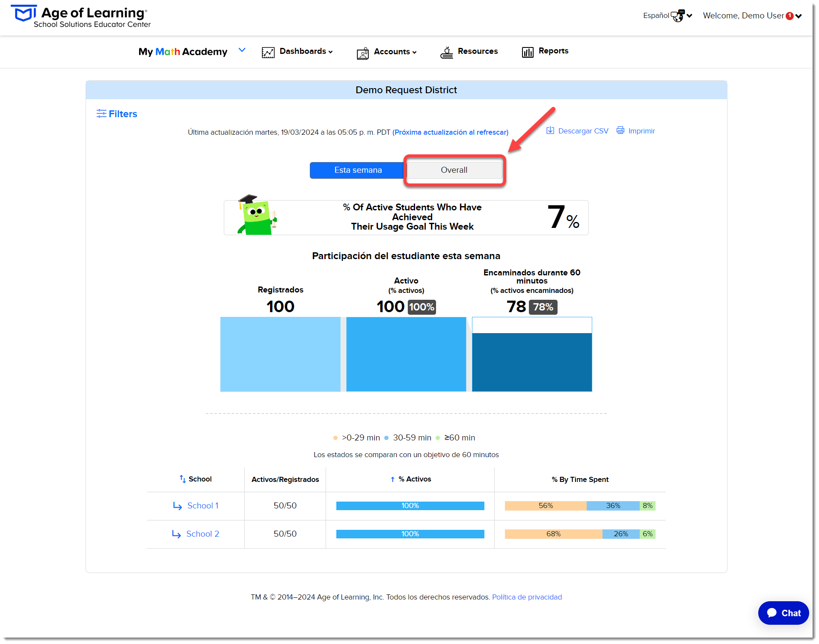Open the School 1 link

click(x=203, y=506)
